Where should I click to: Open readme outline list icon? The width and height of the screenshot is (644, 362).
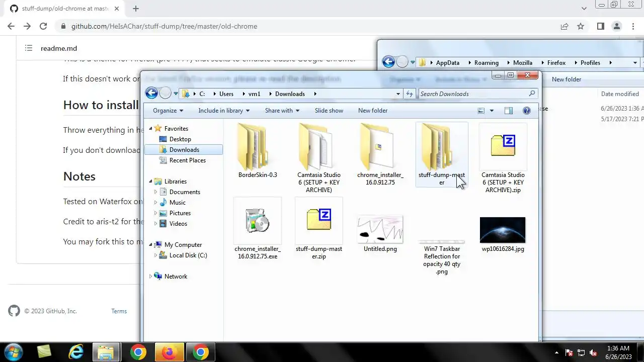tap(29, 48)
